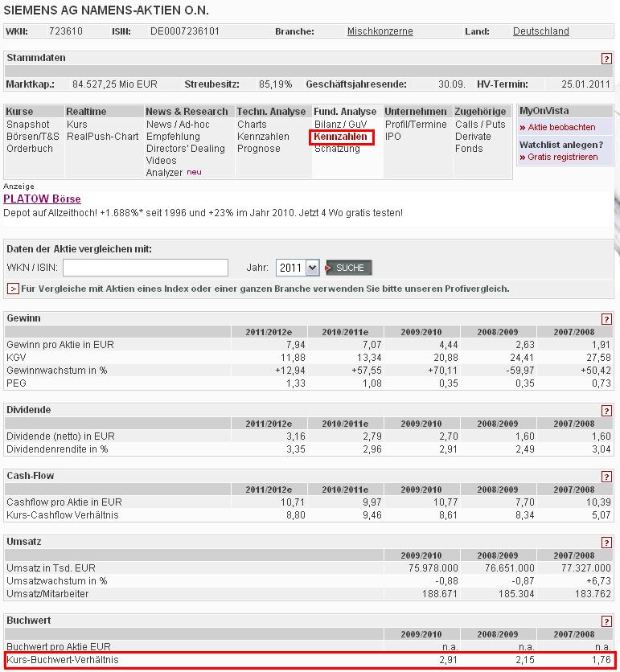Screen dimensions: 620x672
Task: Open help icon for Umsatz section
Action: pos(606,543)
